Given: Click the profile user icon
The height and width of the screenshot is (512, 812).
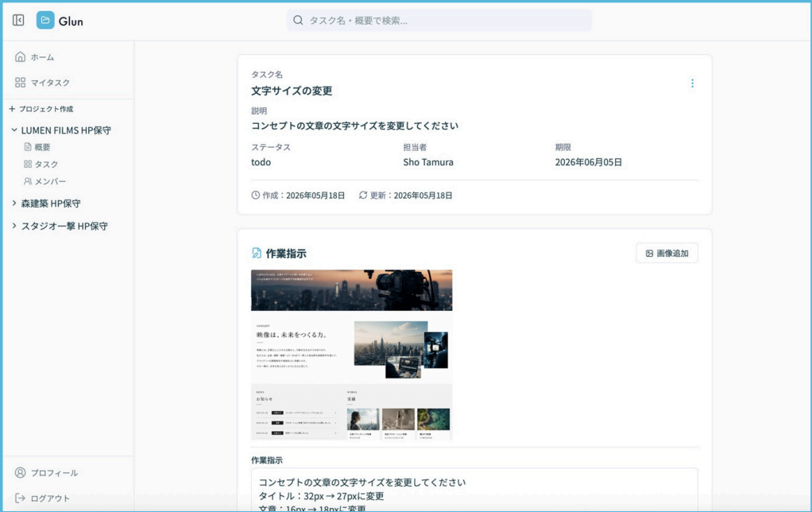Looking at the screenshot, I should (20, 472).
